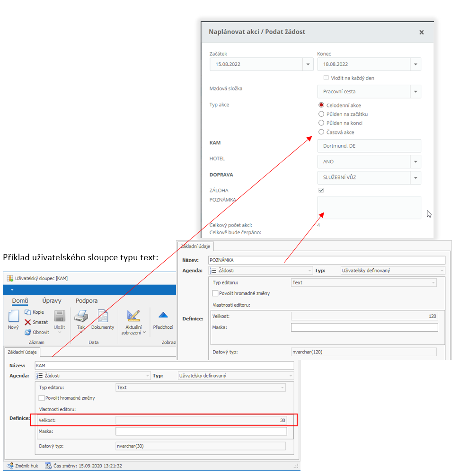Click the Uložit floppy disk icon

(60, 316)
